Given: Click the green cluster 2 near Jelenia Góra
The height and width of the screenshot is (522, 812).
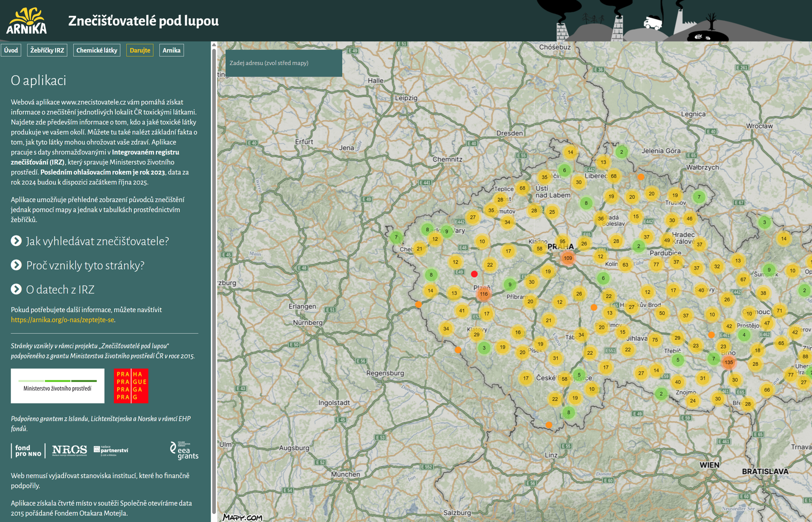Looking at the screenshot, I should coord(621,152).
